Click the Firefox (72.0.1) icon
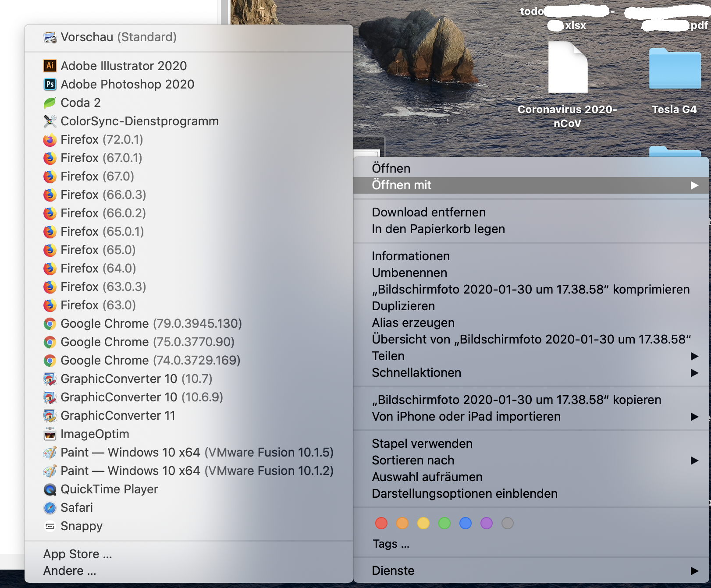711x588 pixels. [x=50, y=140]
